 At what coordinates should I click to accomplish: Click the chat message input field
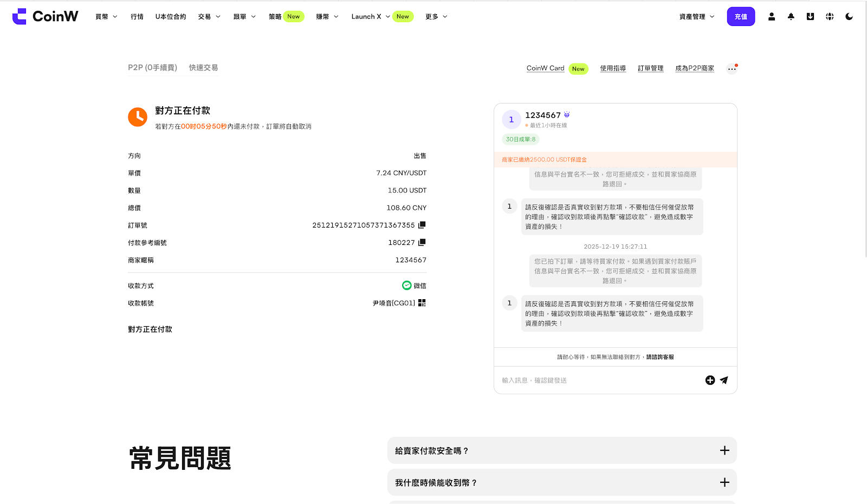click(x=596, y=380)
